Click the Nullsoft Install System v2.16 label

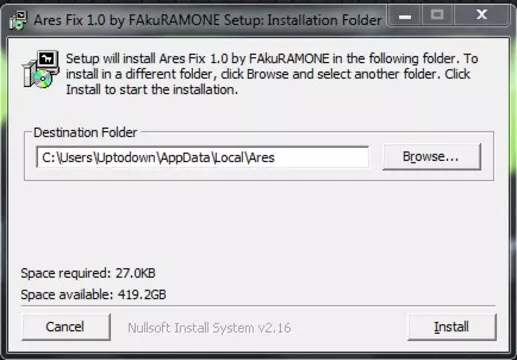tap(209, 328)
